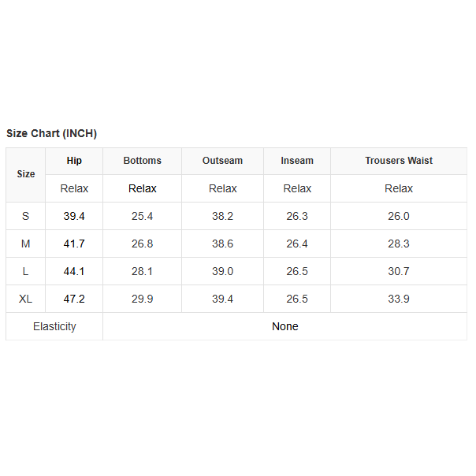Select the S size row label

[26, 216]
